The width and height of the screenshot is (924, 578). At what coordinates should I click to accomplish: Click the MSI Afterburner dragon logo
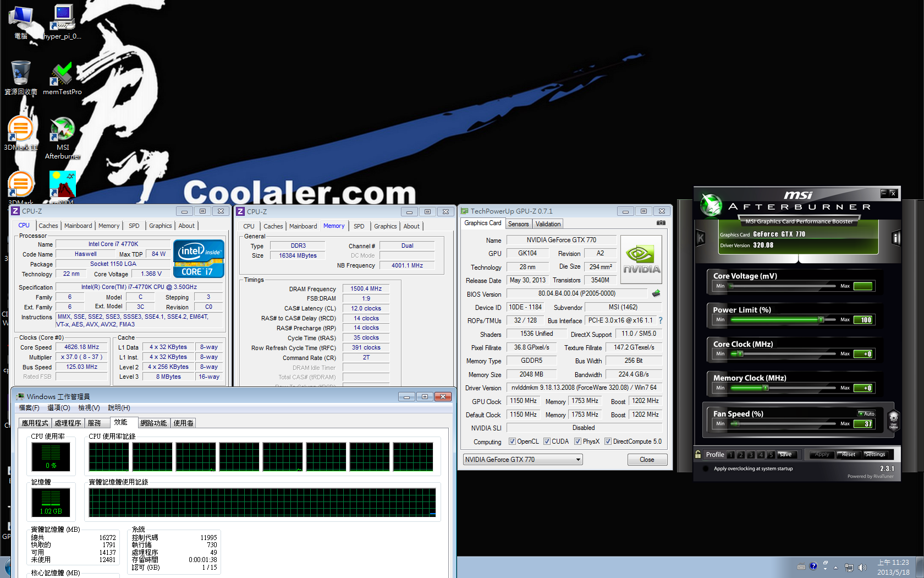point(711,205)
